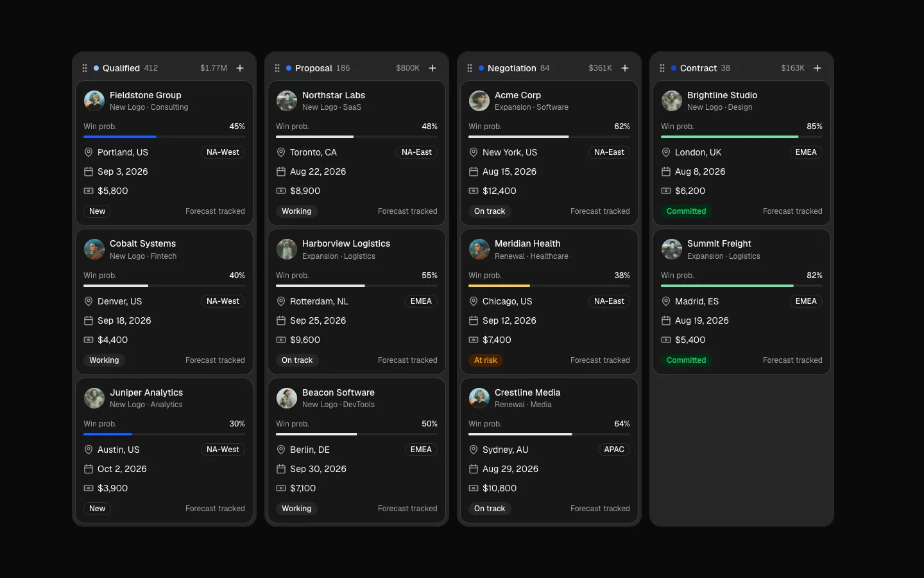Add a deal to the Proposal column
The height and width of the screenshot is (578, 924).
click(432, 68)
